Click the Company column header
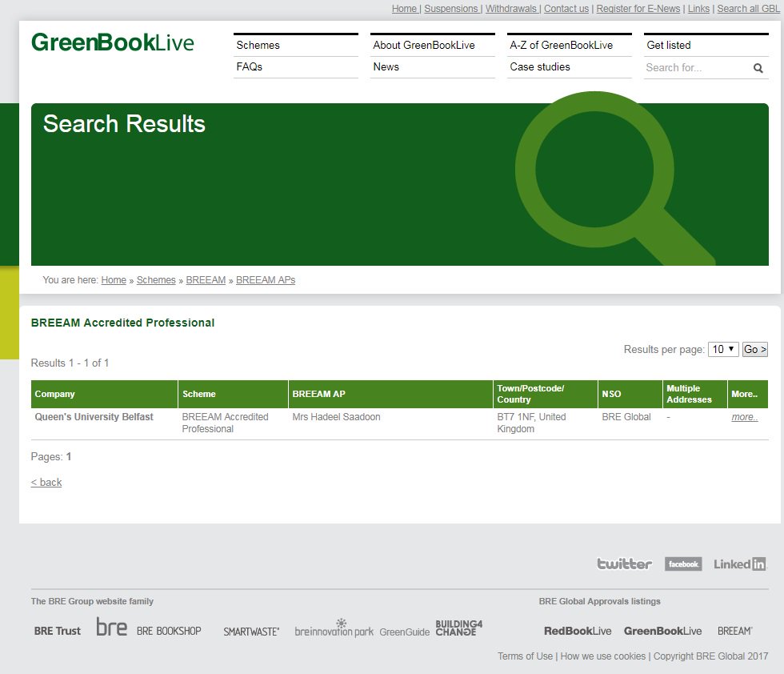This screenshot has width=784, height=674. pos(104,394)
